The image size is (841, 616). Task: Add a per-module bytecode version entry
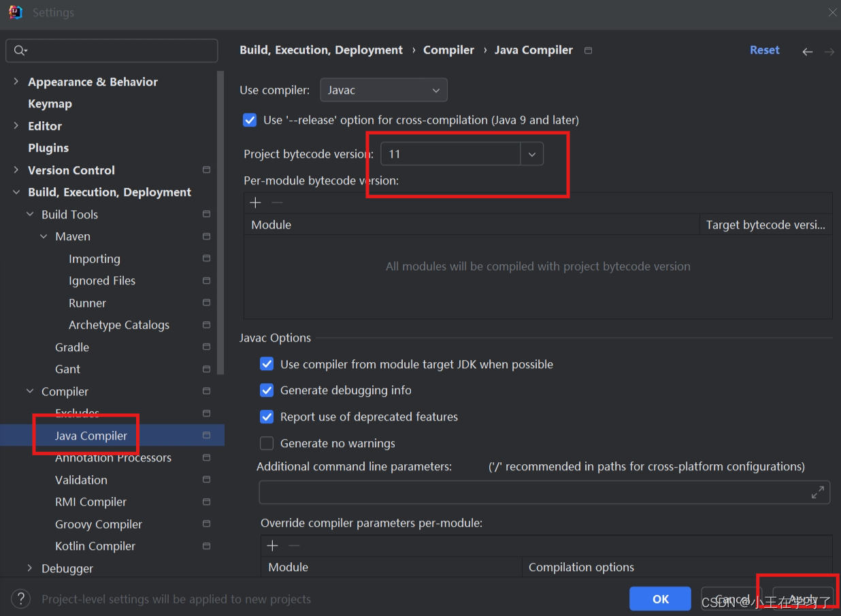click(256, 203)
